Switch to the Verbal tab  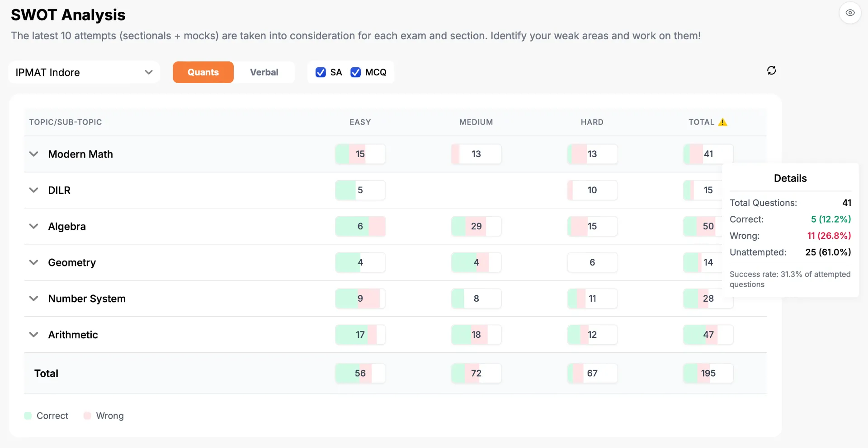point(264,72)
